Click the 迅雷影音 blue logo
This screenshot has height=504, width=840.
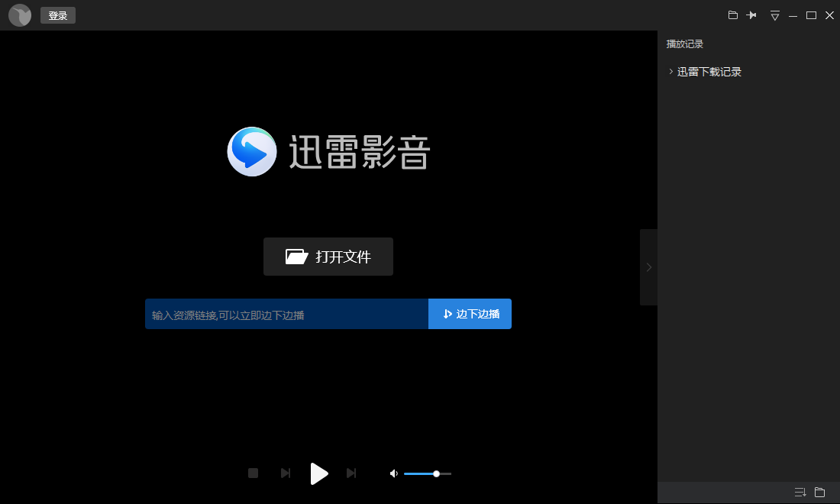tap(252, 152)
